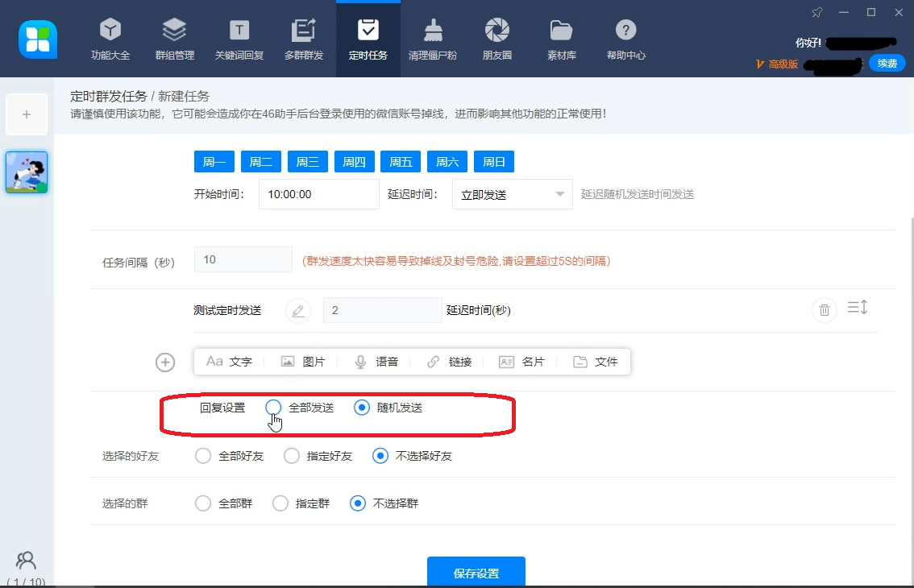
Task: Toggle the 周日 Sunday schedule button
Action: [x=493, y=161]
